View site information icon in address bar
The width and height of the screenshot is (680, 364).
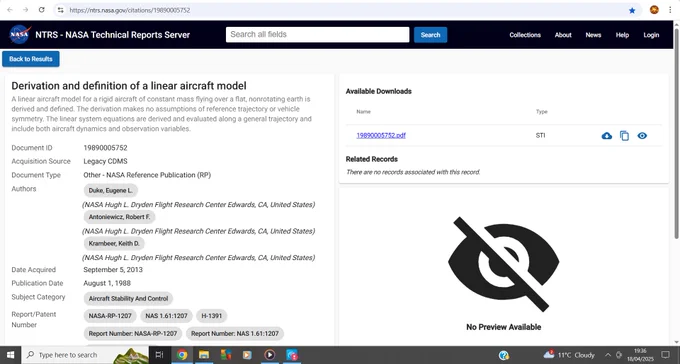61,10
